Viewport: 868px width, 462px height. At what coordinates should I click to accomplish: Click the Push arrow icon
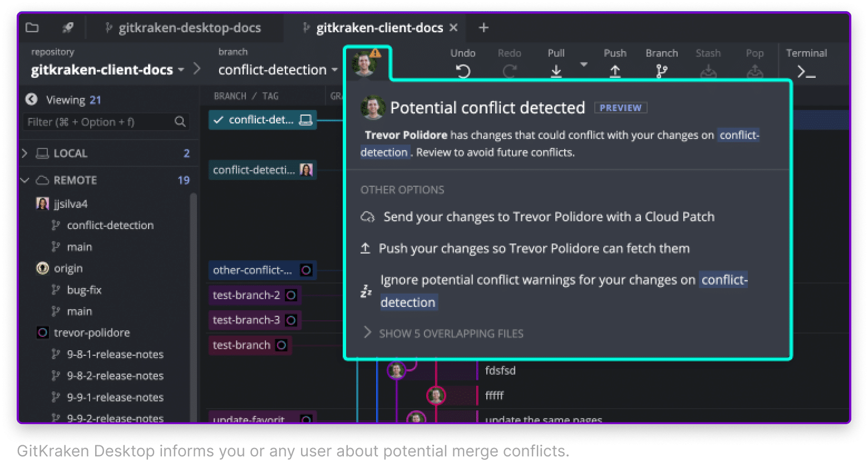(x=615, y=71)
